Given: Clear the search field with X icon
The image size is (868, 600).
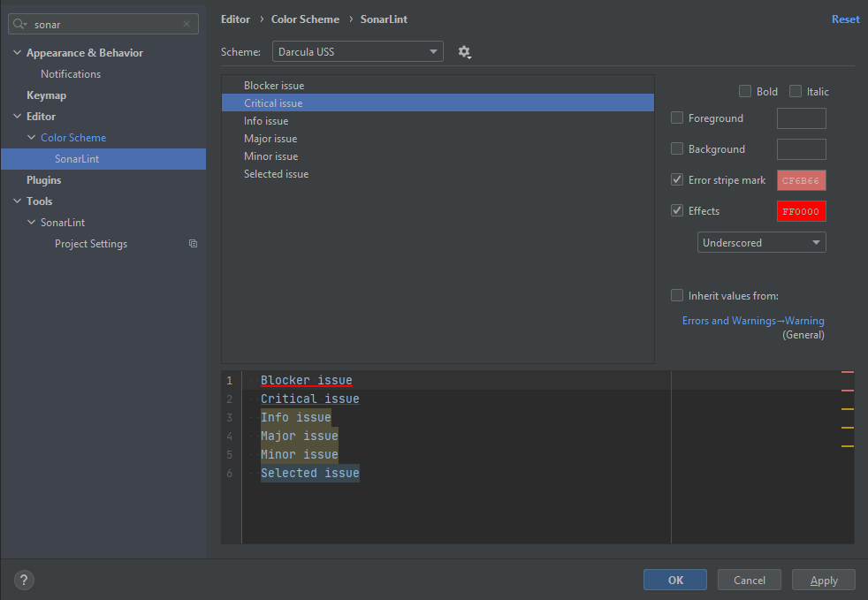Looking at the screenshot, I should tap(187, 25).
